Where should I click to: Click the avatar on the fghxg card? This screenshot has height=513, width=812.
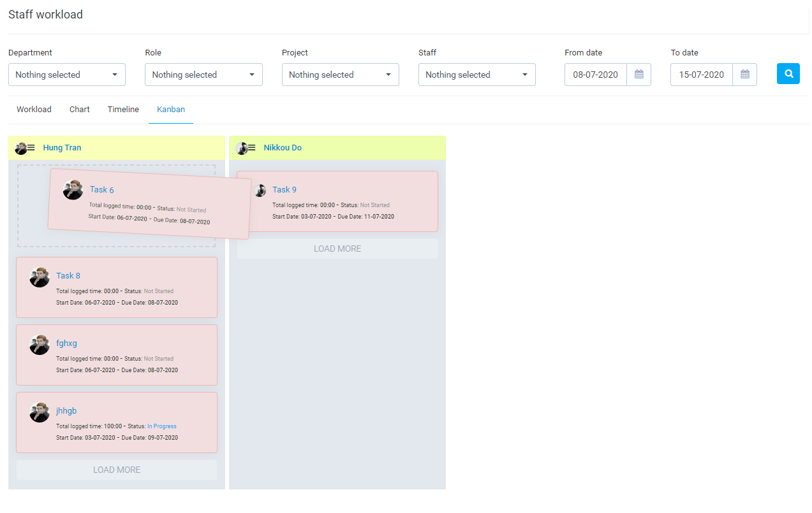click(40, 345)
